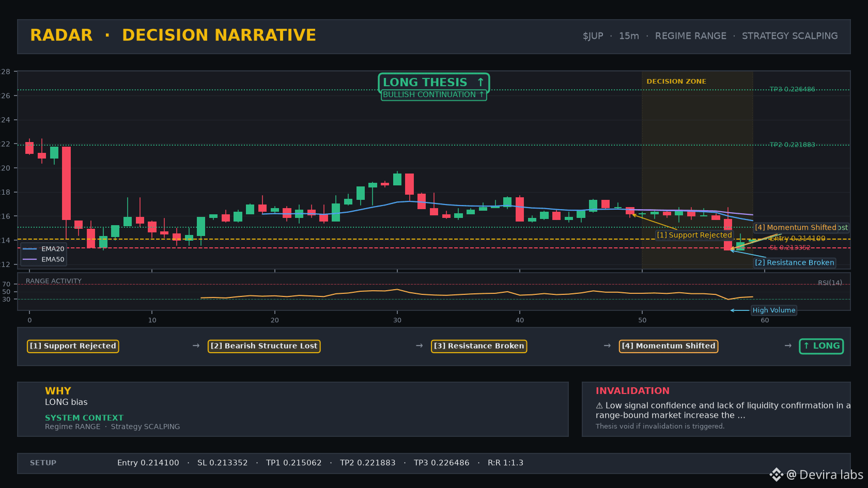This screenshot has height=488, width=868.
Task: Click the arrow after Bearish Structure Lost
Action: pos(420,345)
